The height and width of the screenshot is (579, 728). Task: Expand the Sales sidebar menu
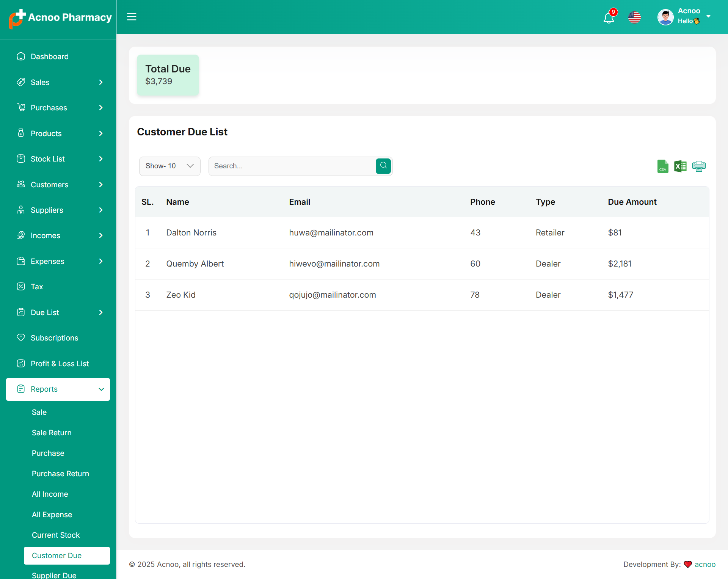58,82
